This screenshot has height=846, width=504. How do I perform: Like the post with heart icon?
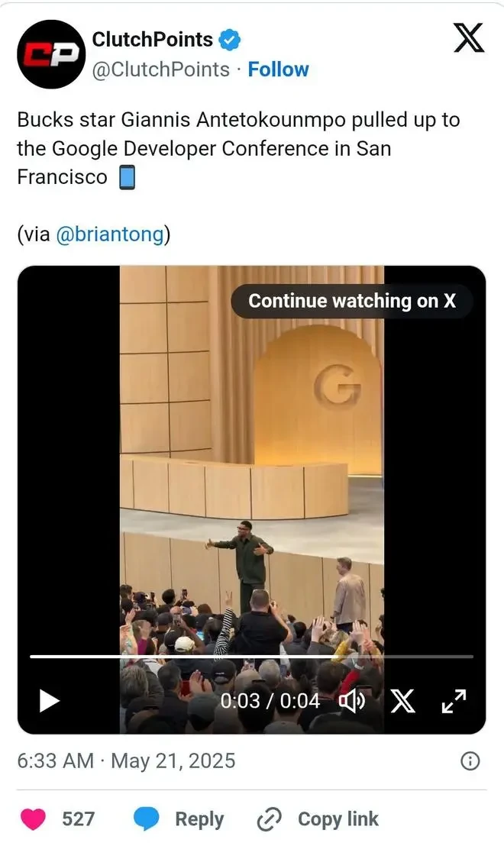(33, 819)
